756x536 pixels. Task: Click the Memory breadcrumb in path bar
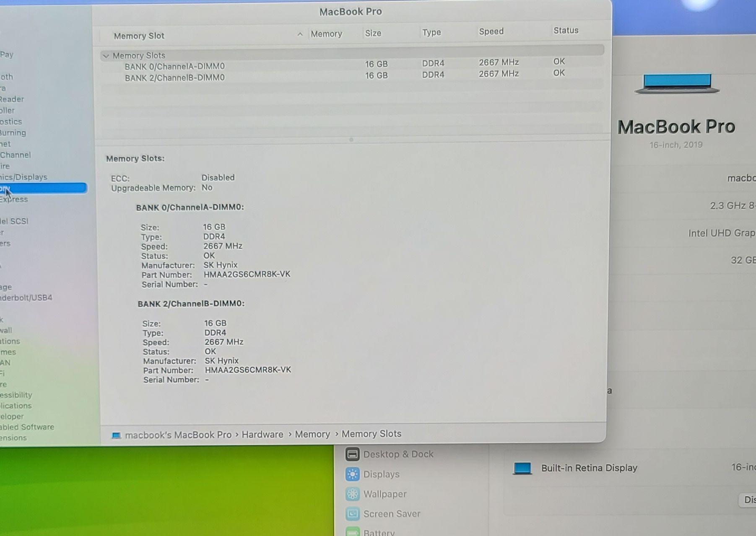312,434
